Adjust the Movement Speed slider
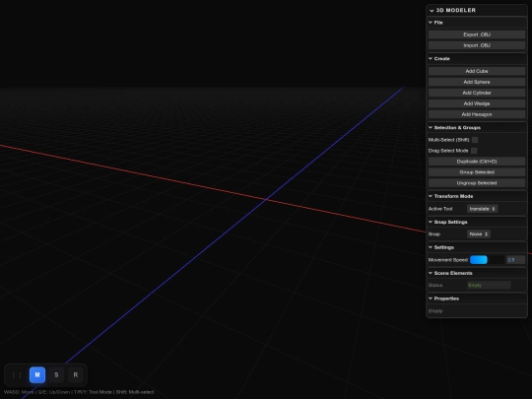Image resolution: width=532 pixels, height=399 pixels. click(x=487, y=260)
